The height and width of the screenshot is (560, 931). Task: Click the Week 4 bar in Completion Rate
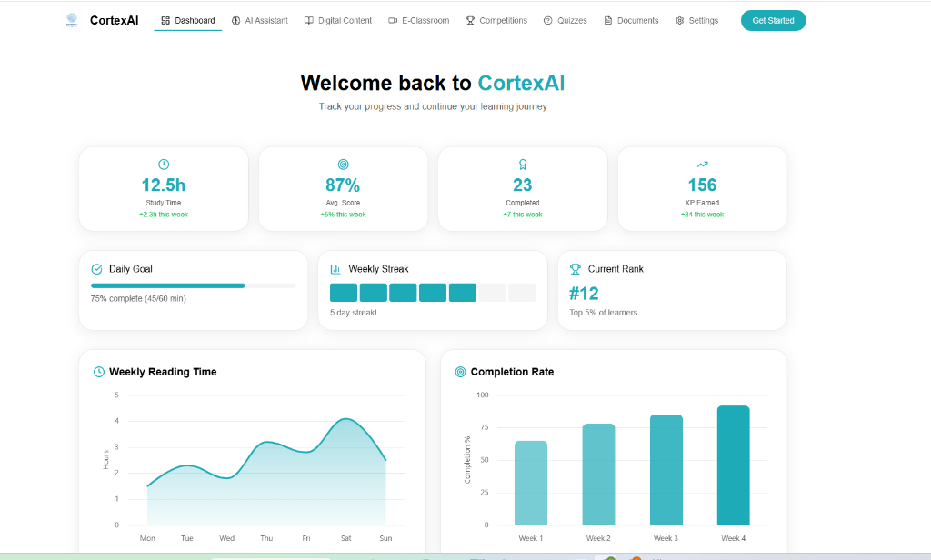[x=733, y=465]
